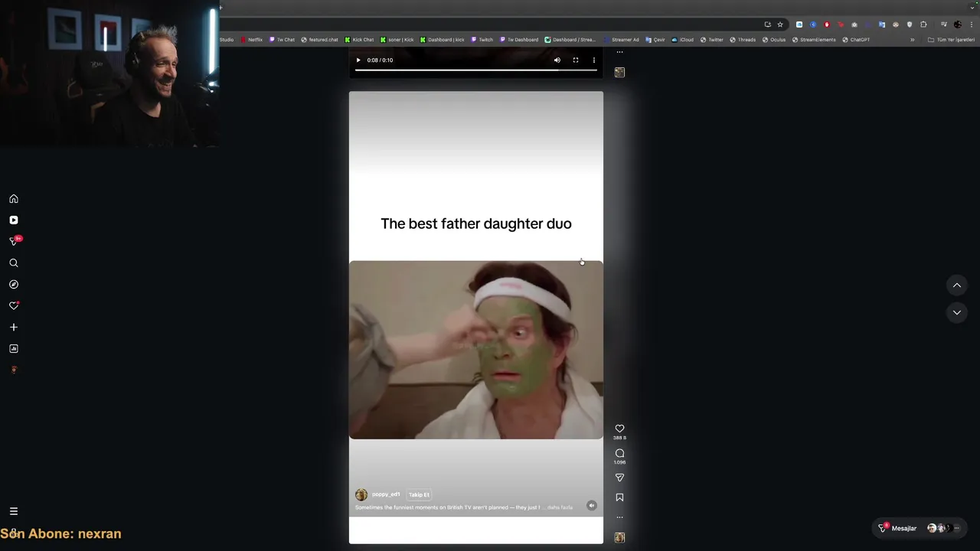Open the browser Extensions puzzle icon
Screen dimensions: 980x551
[923, 24]
